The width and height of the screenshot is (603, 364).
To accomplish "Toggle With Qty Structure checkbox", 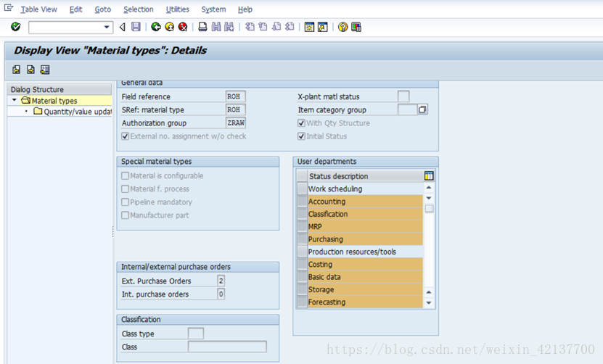I will [302, 123].
